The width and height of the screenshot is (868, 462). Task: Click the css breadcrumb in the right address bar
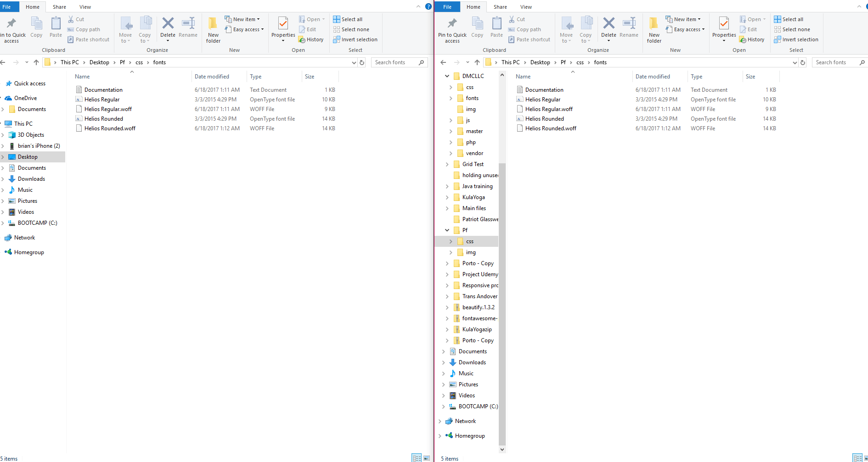580,62
